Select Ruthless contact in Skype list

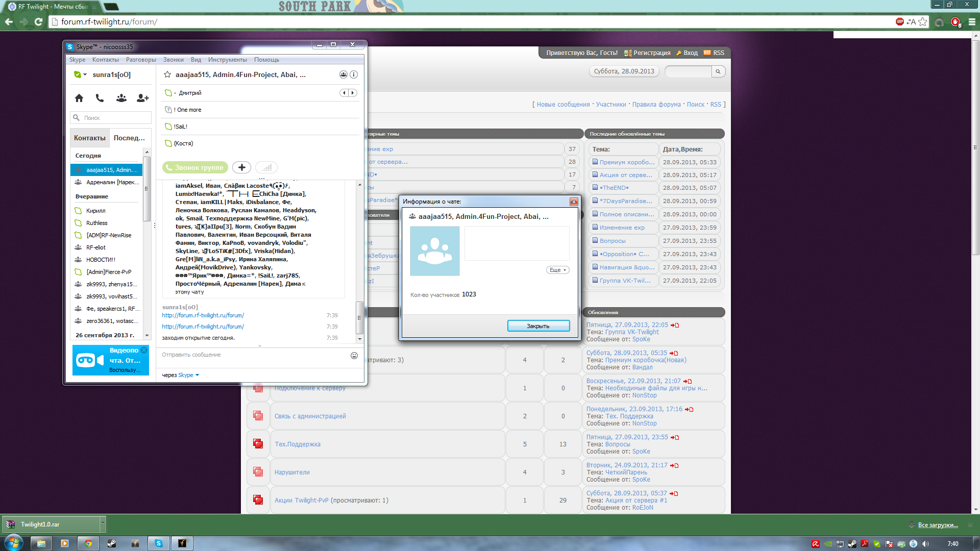pos(107,223)
